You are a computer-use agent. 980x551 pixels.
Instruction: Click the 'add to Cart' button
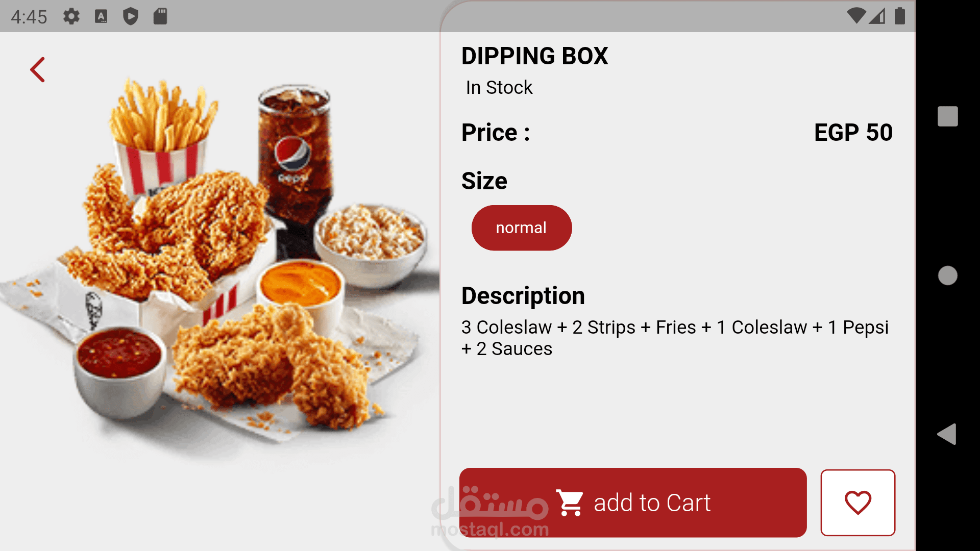click(x=633, y=503)
